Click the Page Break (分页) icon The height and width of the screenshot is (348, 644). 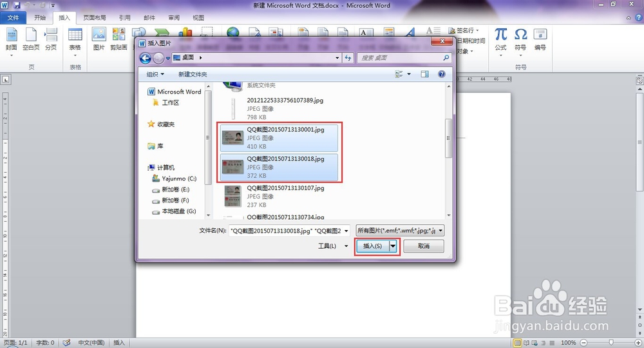pos(51,40)
